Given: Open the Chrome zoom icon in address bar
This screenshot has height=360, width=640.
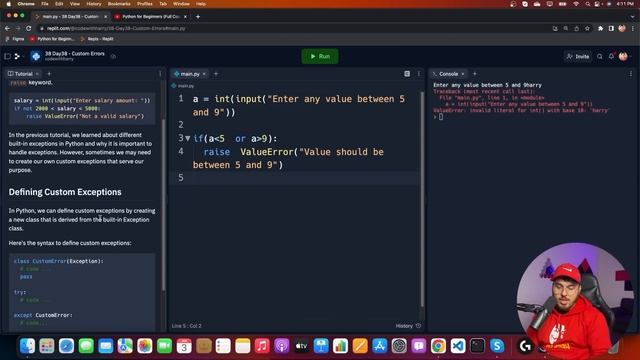Looking at the screenshot, I should click(566, 28).
